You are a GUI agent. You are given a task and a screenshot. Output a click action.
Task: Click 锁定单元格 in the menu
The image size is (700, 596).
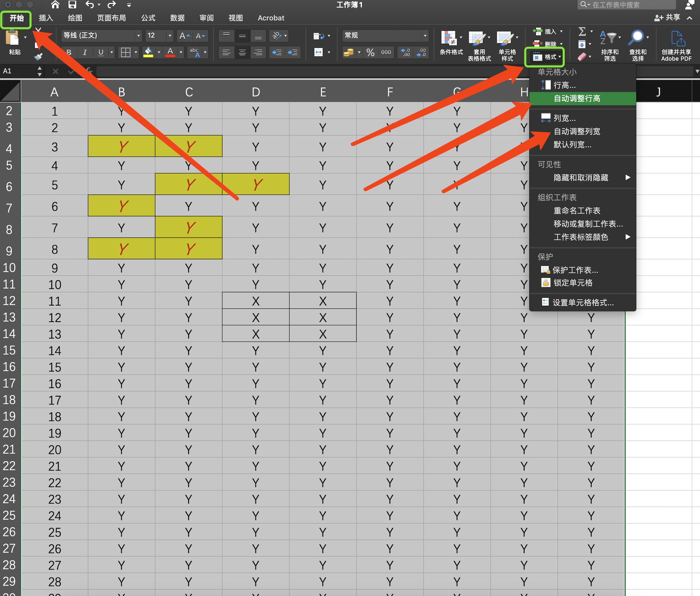coord(573,283)
